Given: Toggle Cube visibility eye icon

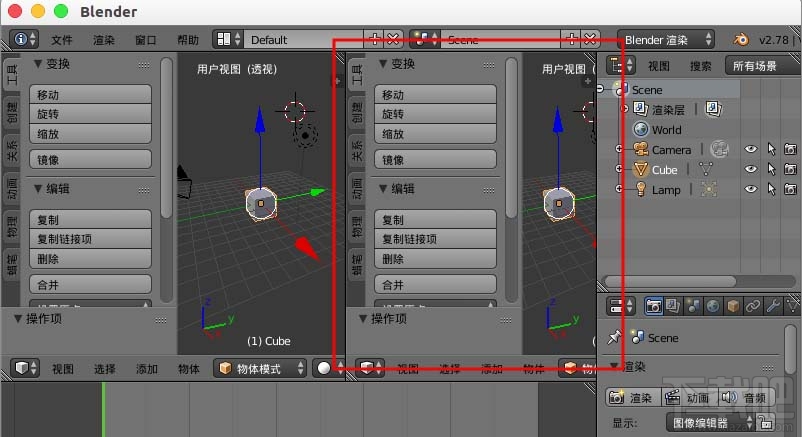Looking at the screenshot, I should tap(750, 169).
